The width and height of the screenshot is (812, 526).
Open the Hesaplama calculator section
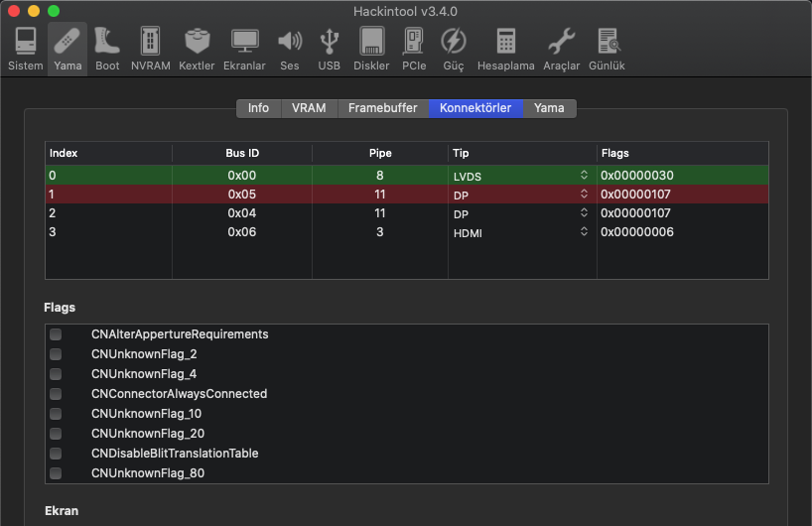(506, 49)
